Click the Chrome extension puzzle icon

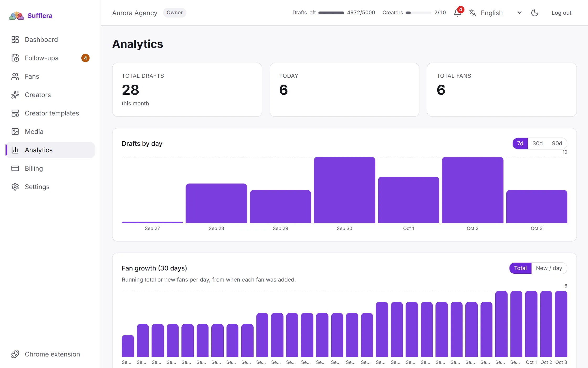point(15,354)
